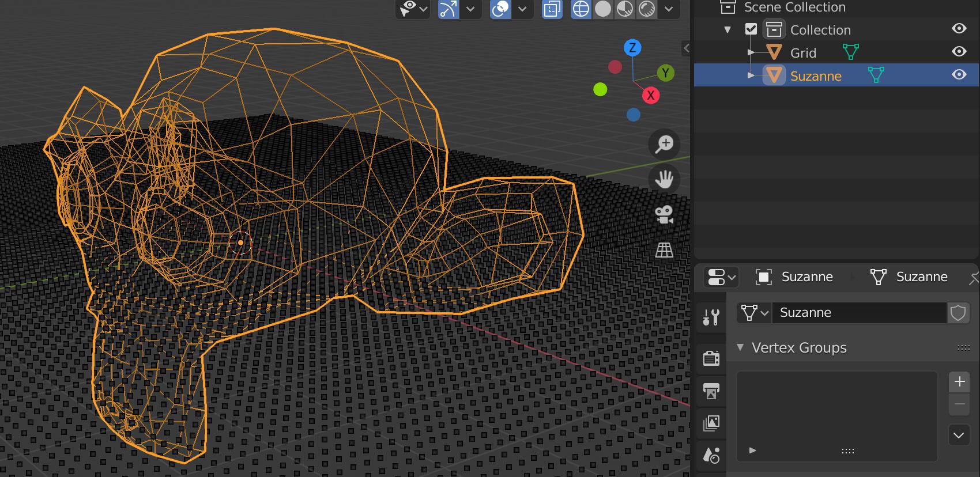
Task: Switch to material preview shading
Action: click(625, 9)
